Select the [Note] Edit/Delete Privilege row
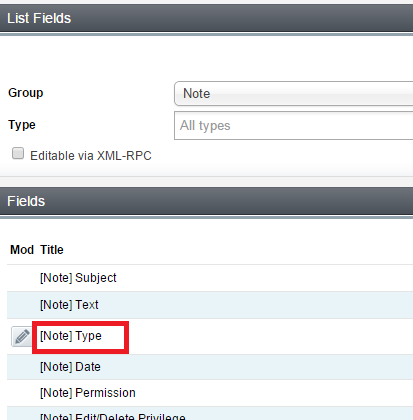 coord(210,414)
